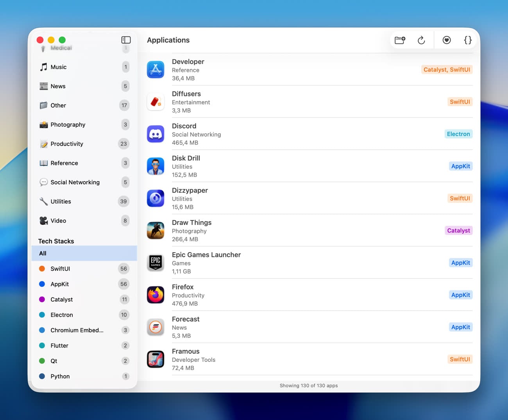This screenshot has width=508, height=420.
Task: Select the Epic Games Launcher thumbnail
Action: tap(156, 263)
